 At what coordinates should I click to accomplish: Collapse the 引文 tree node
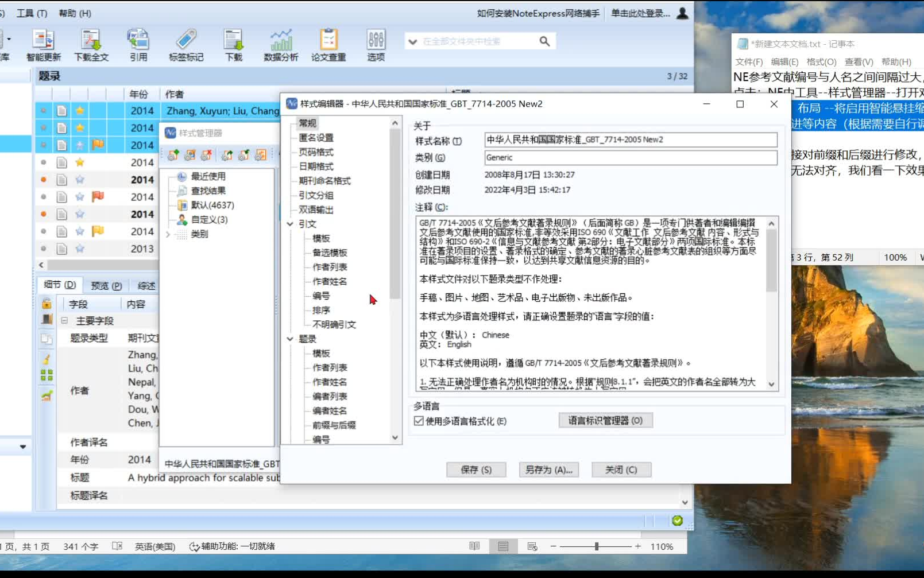click(x=290, y=224)
